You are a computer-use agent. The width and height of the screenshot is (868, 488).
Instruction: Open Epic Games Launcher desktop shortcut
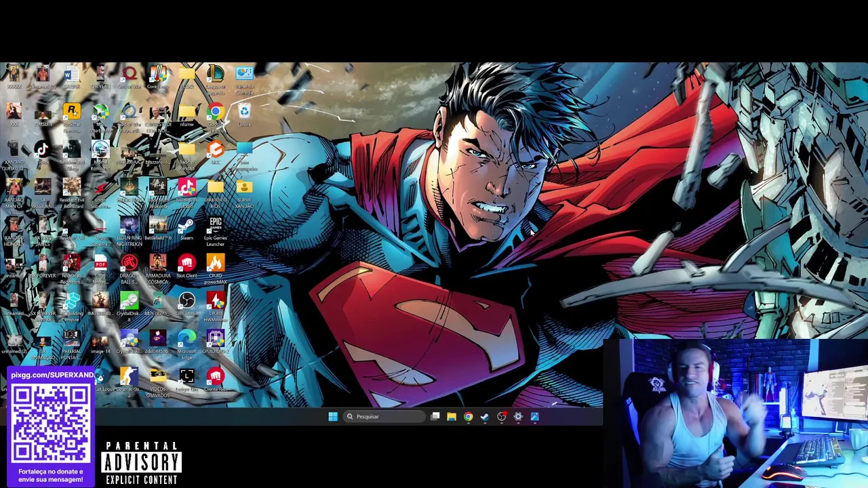tap(216, 232)
